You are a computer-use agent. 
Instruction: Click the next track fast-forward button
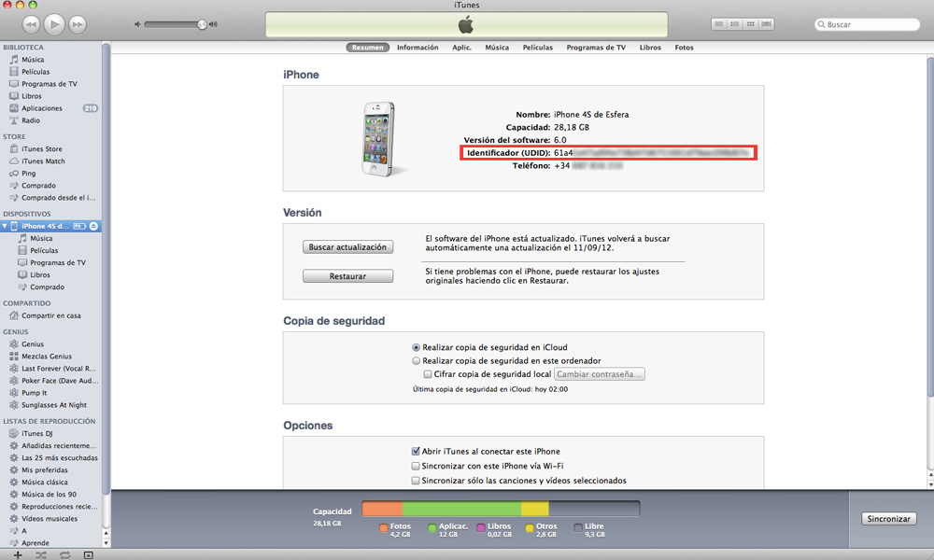click(x=78, y=24)
